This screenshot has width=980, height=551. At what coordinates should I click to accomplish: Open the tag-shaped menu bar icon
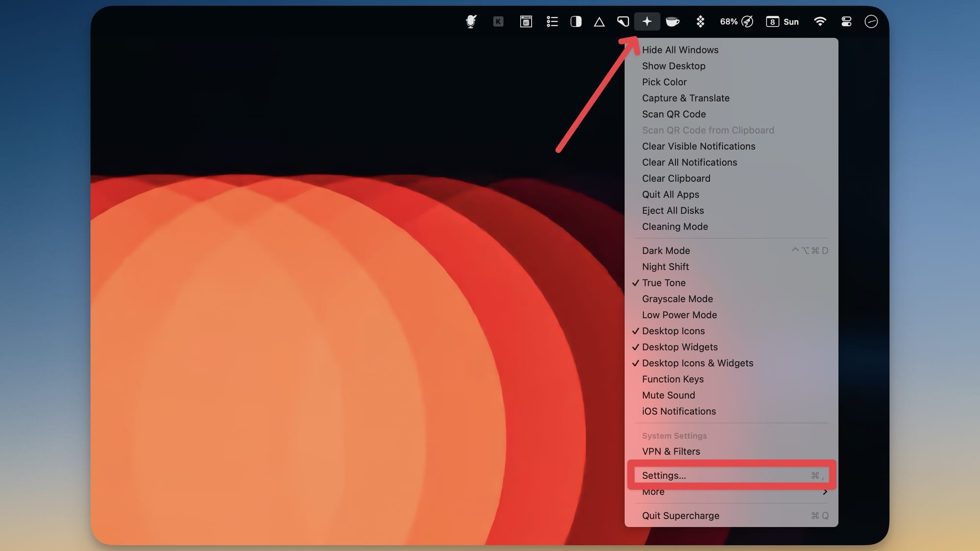(x=623, y=22)
